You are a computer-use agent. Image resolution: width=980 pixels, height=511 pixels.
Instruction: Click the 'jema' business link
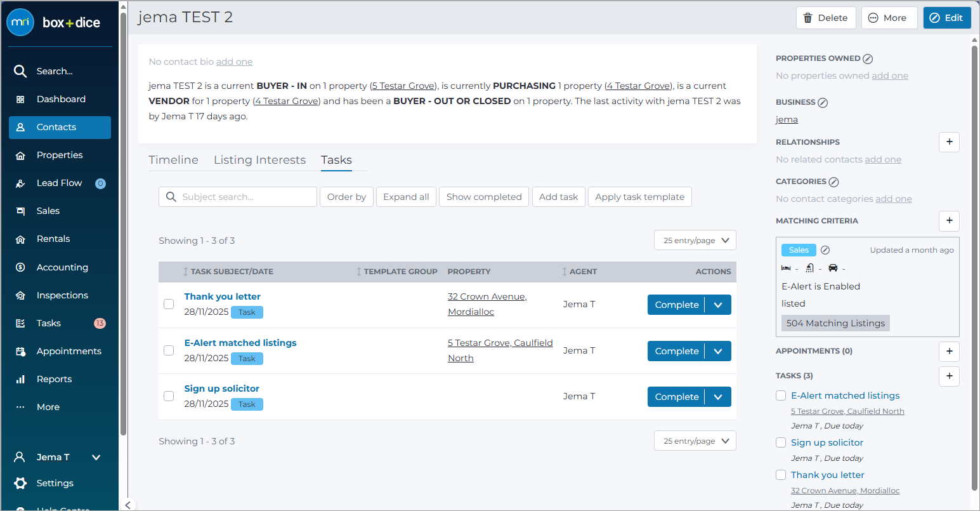787,119
